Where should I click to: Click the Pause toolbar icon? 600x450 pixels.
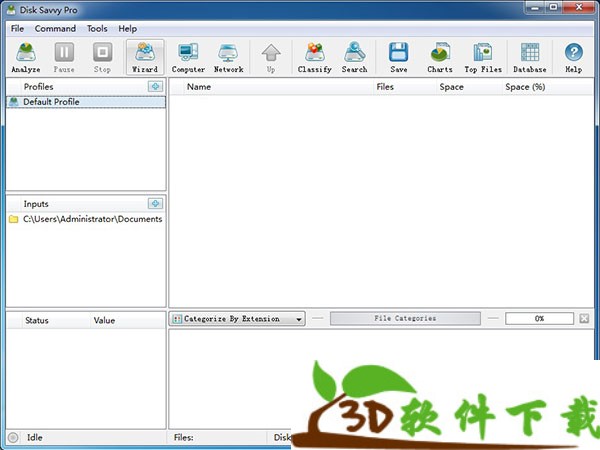[x=64, y=57]
